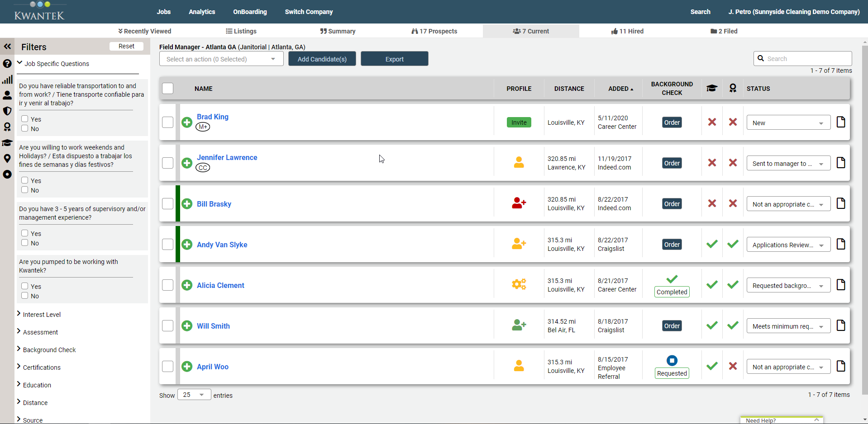Expand the Interest Level filter section

click(42, 314)
